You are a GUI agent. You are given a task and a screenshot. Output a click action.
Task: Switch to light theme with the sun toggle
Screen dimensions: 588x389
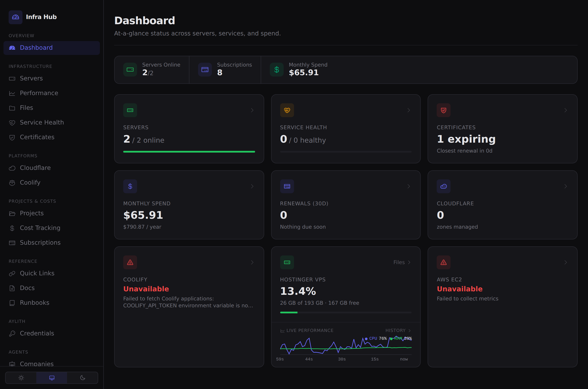click(21, 378)
